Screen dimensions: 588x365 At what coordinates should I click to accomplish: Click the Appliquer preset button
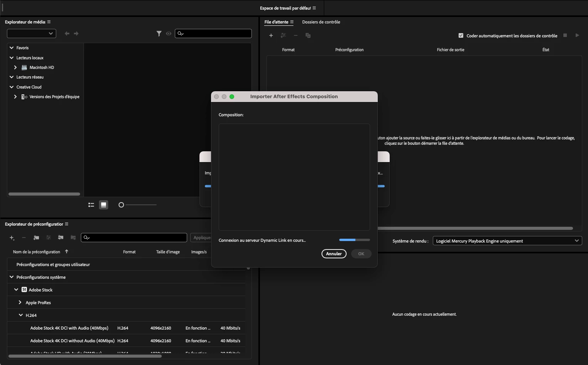click(201, 238)
